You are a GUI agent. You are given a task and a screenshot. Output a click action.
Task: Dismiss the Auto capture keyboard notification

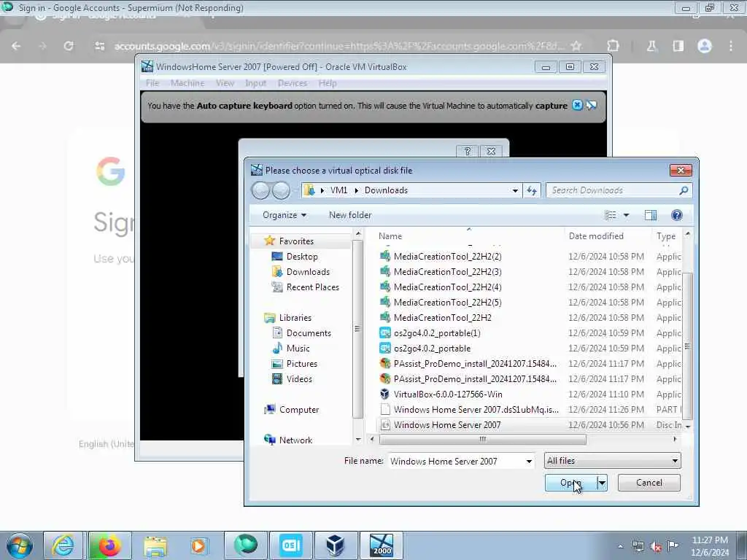[x=577, y=105]
